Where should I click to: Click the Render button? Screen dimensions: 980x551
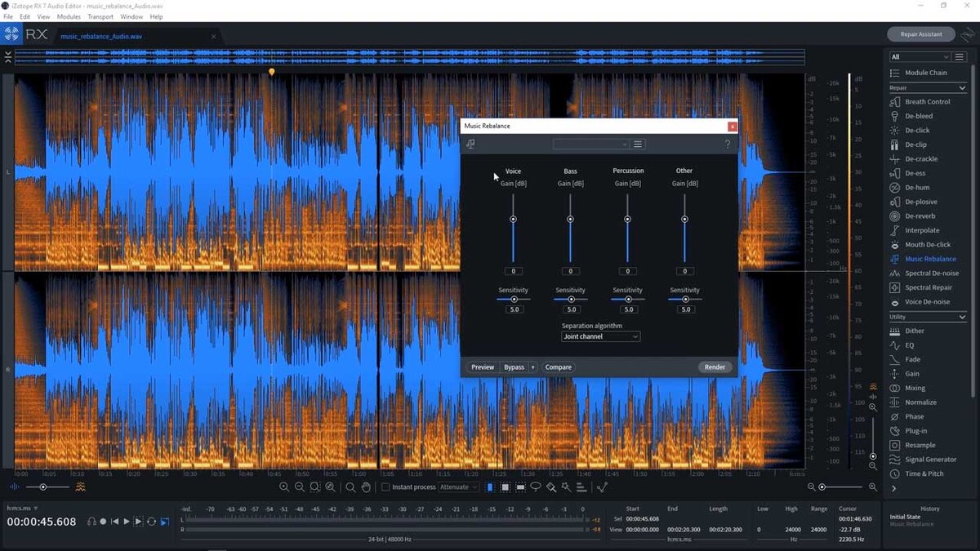click(715, 367)
